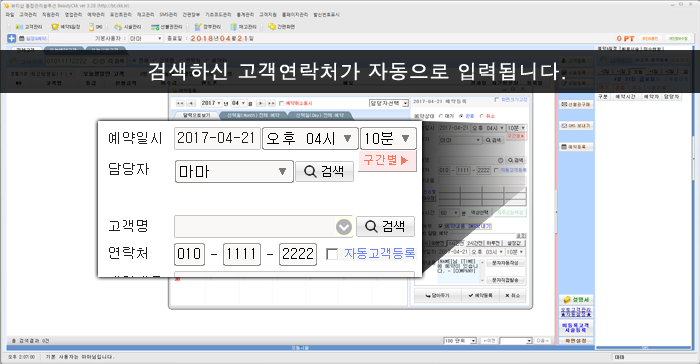Click the 색상선택 color selection button
Screen dimensions: 700x364
479,213
